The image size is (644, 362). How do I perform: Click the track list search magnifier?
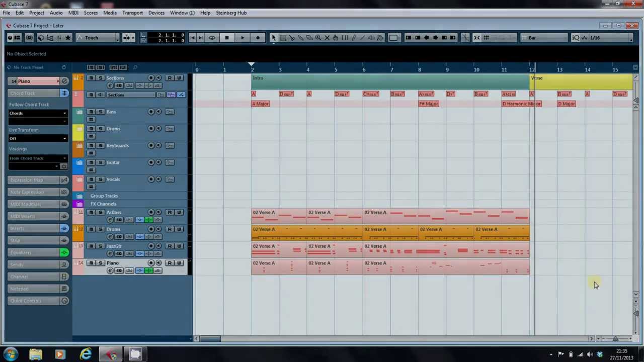tap(135, 67)
